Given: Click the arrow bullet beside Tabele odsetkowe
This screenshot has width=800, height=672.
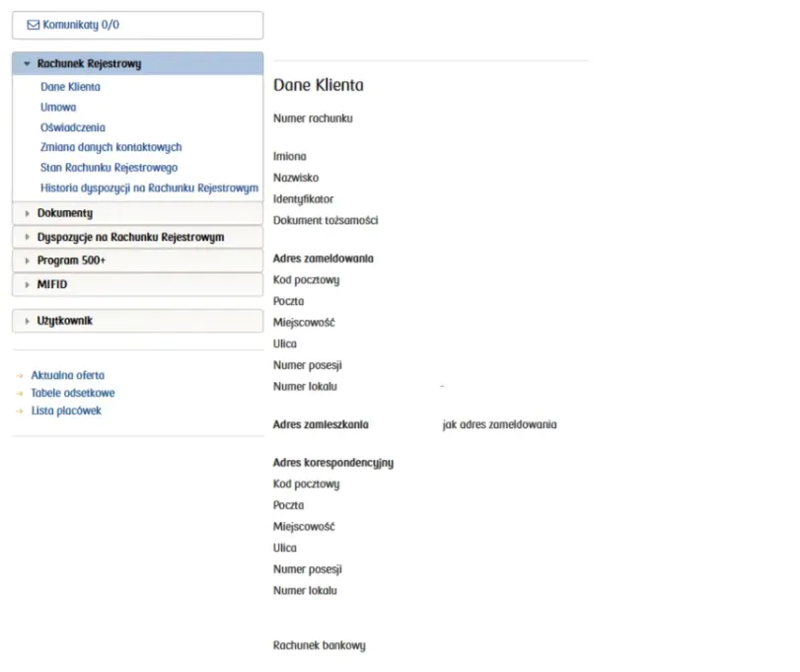Looking at the screenshot, I should coord(20,394).
